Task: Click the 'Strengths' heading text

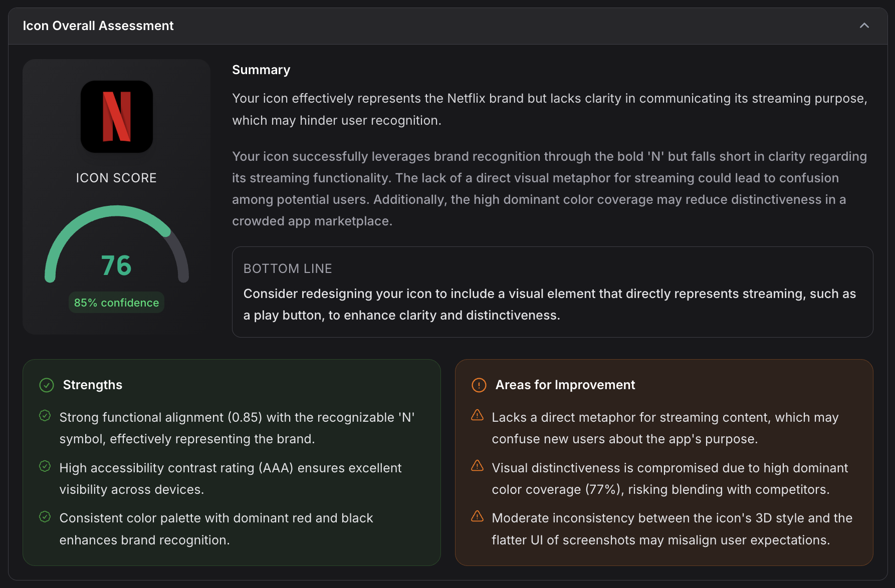Action: (x=93, y=385)
